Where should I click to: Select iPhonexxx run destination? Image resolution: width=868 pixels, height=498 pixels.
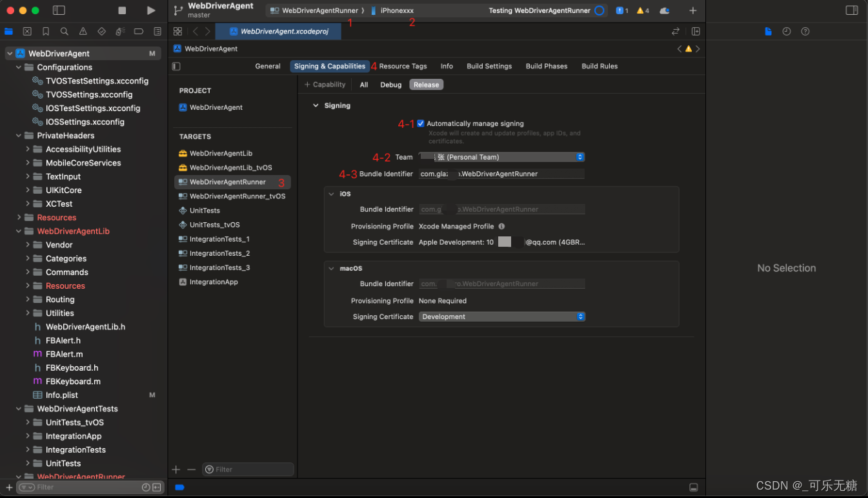tap(392, 10)
